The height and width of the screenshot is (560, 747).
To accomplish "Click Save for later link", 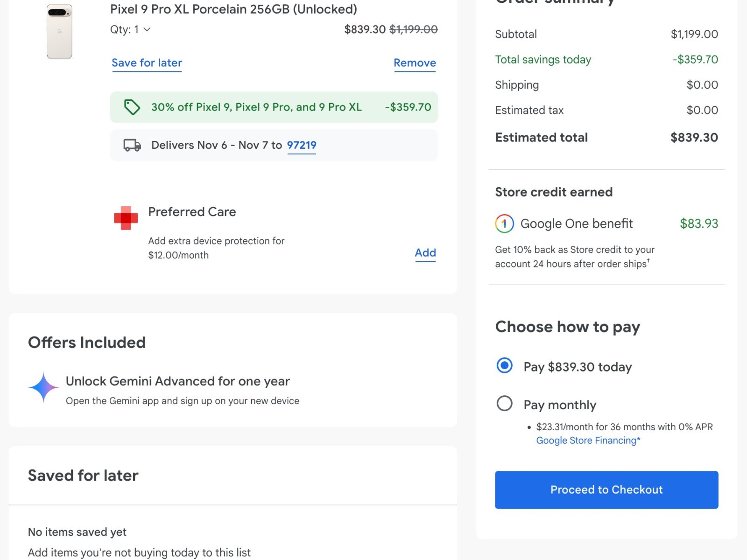I will 147,63.
